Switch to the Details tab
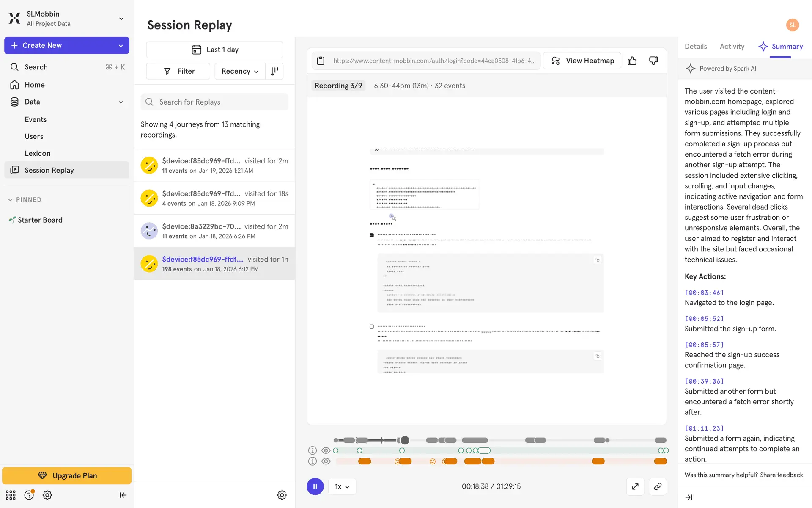The image size is (812, 508). [x=695, y=47]
